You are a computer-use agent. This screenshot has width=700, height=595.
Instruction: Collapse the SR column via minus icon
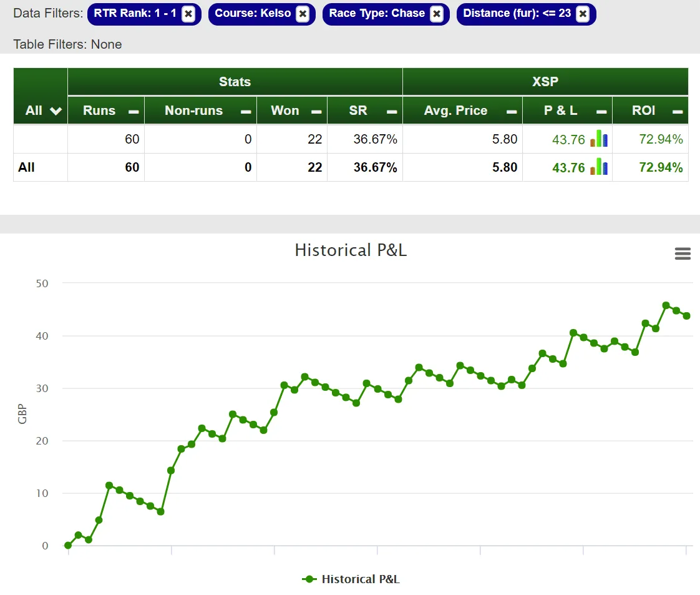(x=392, y=112)
